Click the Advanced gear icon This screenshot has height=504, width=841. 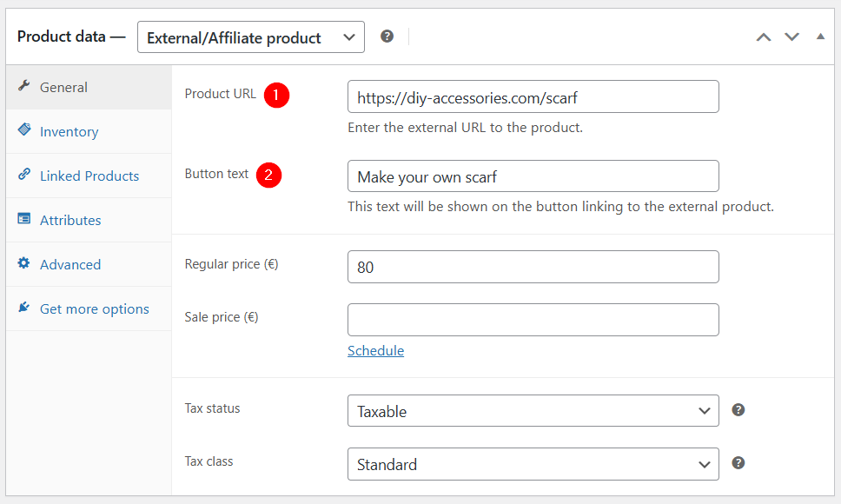pos(23,262)
